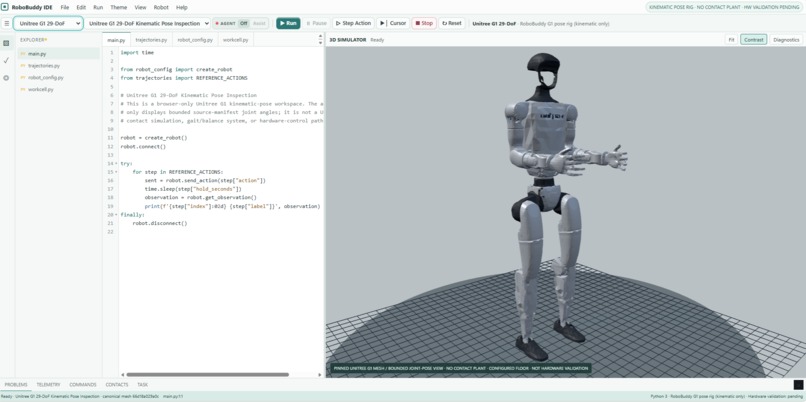Click the editor horizontal scrollbar thumb
This screenshot has height=402, width=806.
[208, 375]
